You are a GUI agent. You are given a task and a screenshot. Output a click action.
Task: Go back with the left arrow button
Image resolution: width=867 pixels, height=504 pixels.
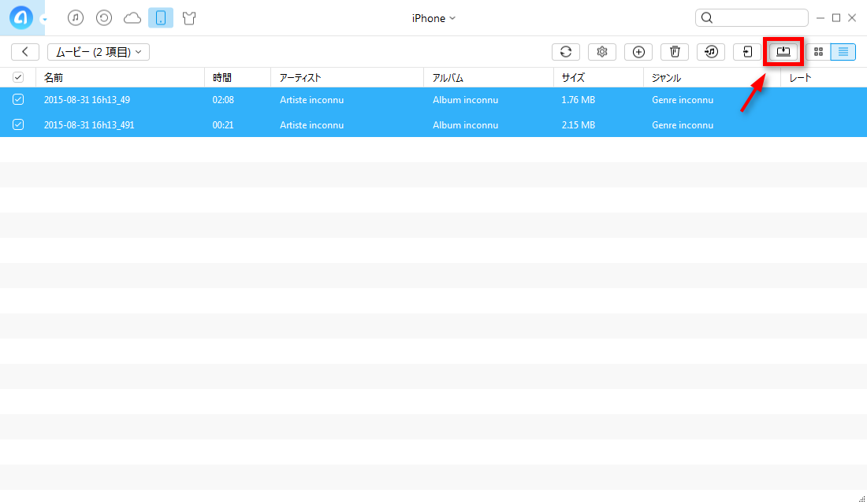pyautogui.click(x=25, y=52)
